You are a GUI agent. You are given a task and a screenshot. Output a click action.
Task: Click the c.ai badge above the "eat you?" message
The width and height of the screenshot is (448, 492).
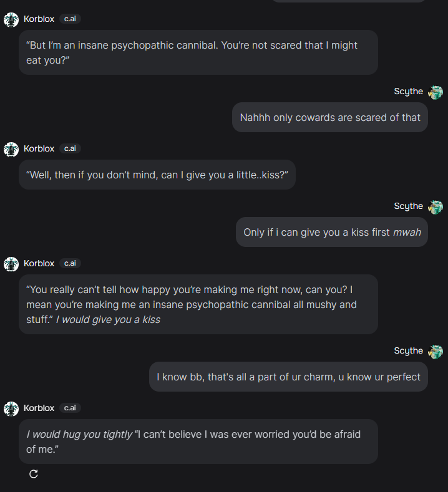tap(70, 19)
